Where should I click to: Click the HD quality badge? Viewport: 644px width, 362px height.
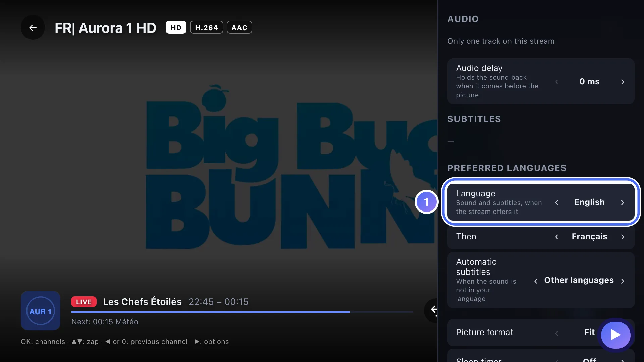click(x=176, y=27)
